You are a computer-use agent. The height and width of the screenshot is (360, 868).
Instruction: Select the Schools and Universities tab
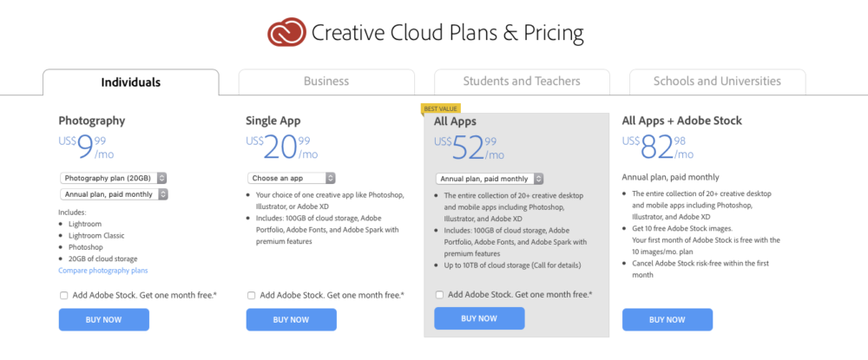(717, 82)
